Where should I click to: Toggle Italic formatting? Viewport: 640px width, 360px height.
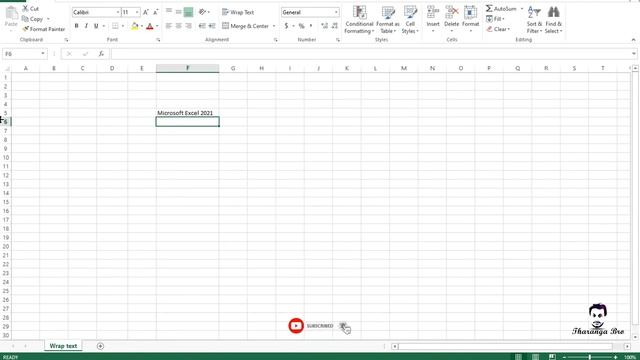coord(86,26)
